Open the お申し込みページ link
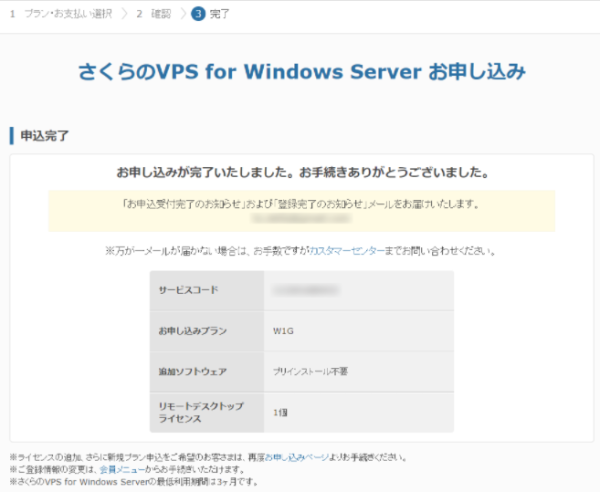 click(x=297, y=457)
